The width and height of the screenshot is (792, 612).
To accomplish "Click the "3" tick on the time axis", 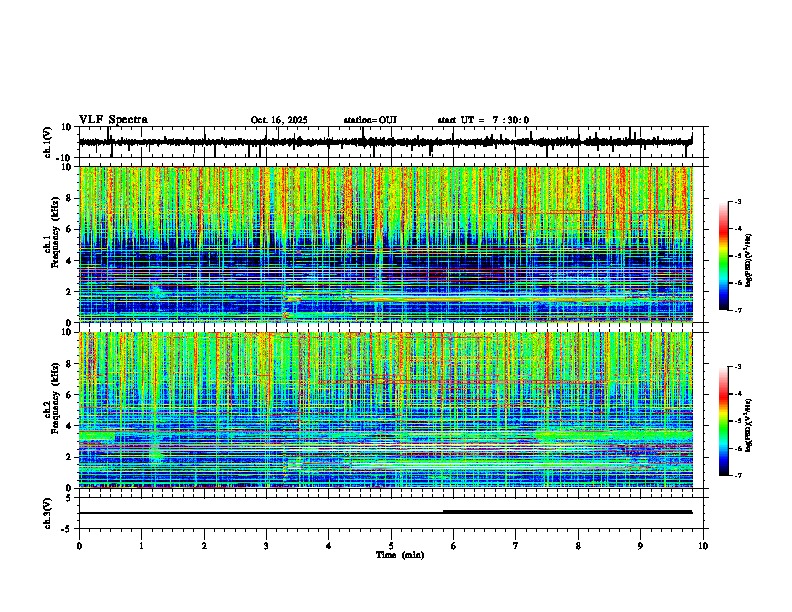I will coord(266,546).
